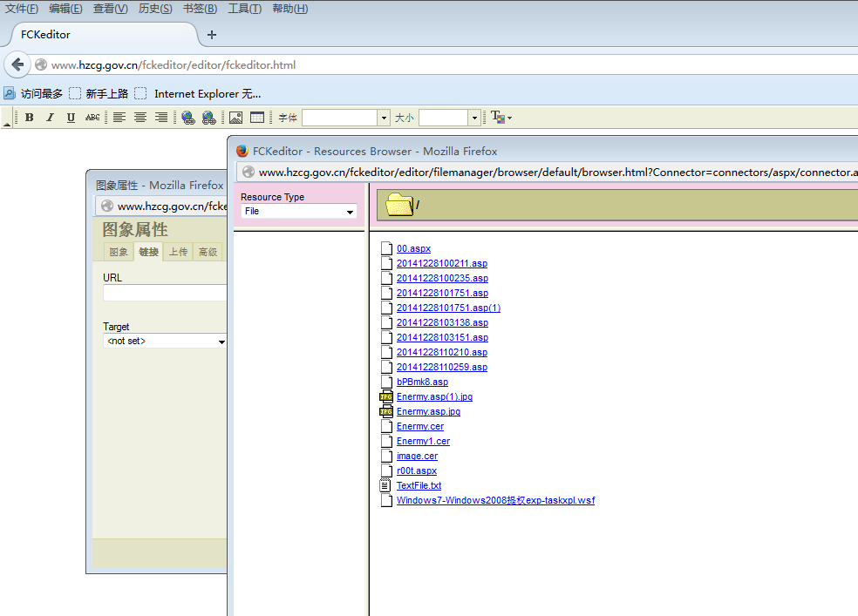Screen dimensions: 858x616
Task: Select the FCKeditor browser tab
Action: (104, 35)
